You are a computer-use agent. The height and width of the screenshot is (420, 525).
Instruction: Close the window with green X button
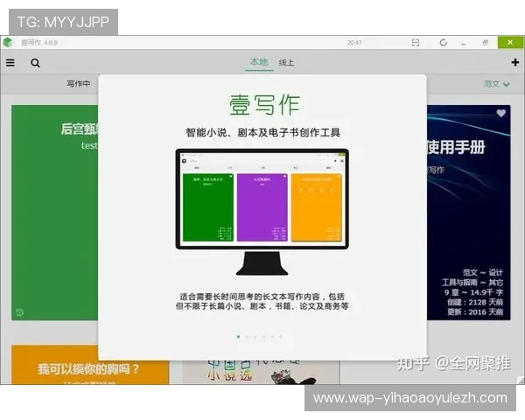click(510, 43)
